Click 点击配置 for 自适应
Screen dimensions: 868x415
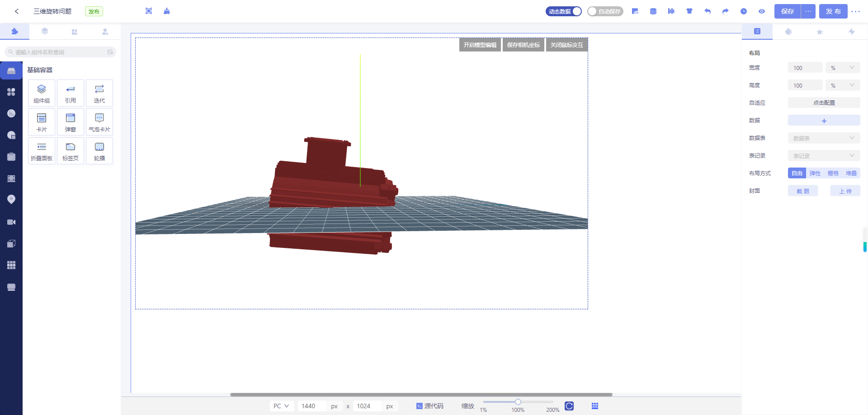point(824,103)
